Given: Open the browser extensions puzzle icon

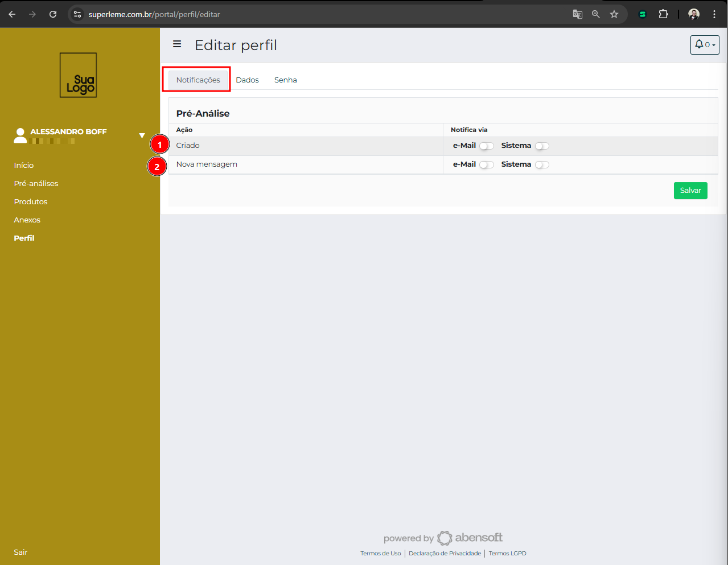Looking at the screenshot, I should point(663,14).
